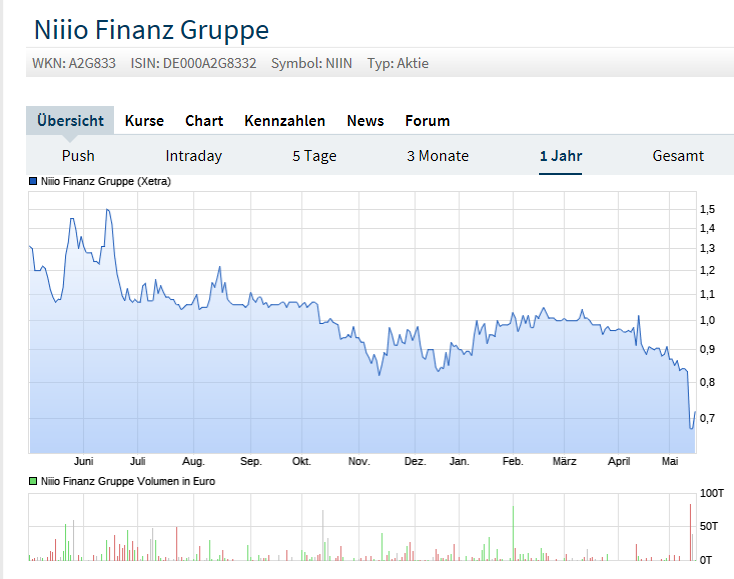Switch chart to 3 Monate
The image size is (734, 579).
437,156
